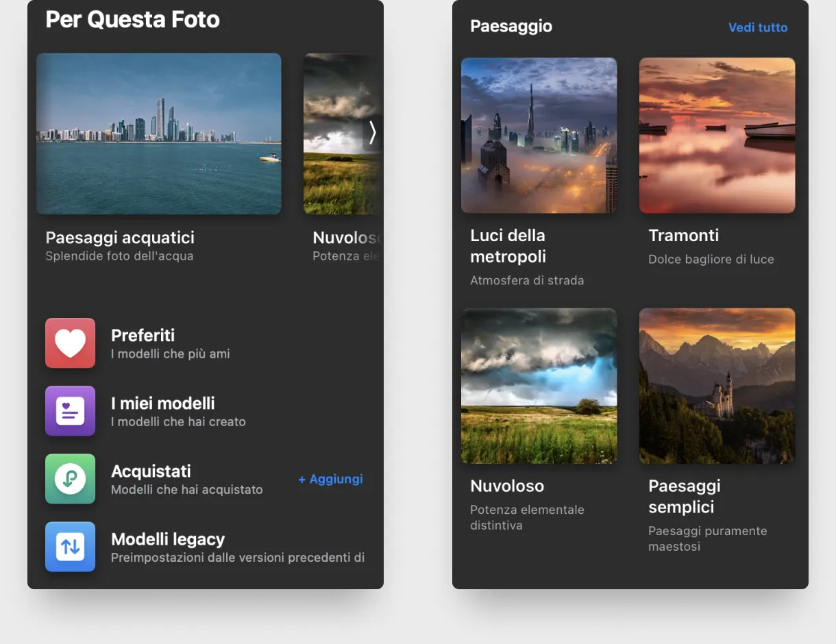Click the red heart Preferiti icon

click(x=70, y=343)
